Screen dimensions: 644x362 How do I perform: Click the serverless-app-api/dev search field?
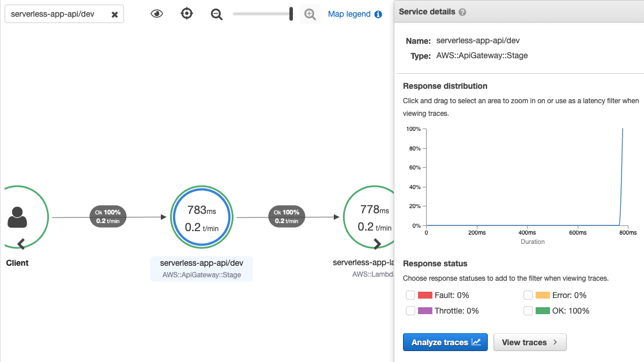pos(64,14)
